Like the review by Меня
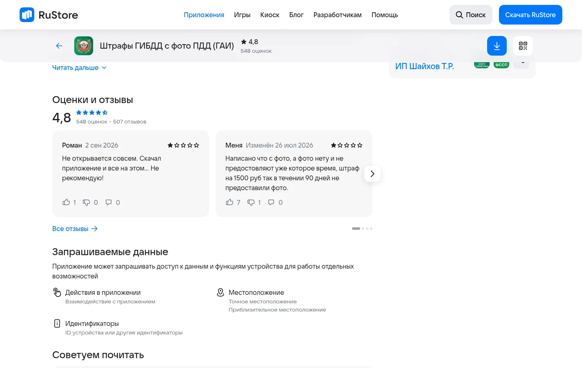The width and height of the screenshot is (588, 368). pos(229,202)
